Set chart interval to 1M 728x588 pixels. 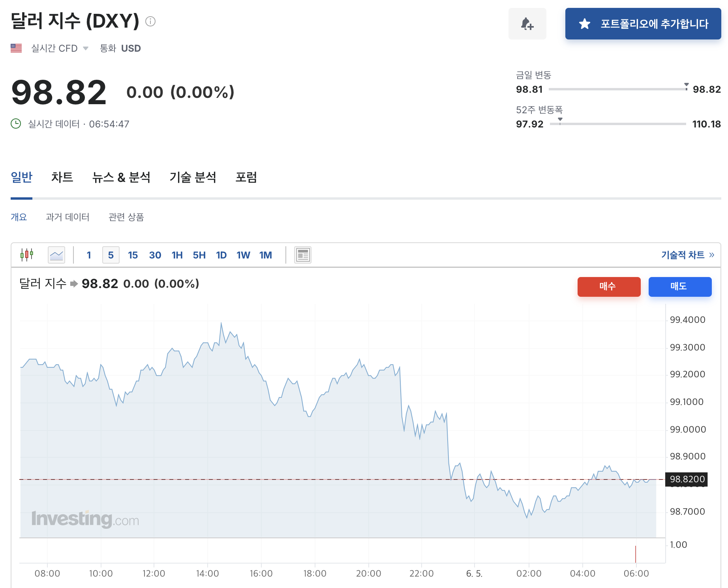pyautogui.click(x=265, y=255)
